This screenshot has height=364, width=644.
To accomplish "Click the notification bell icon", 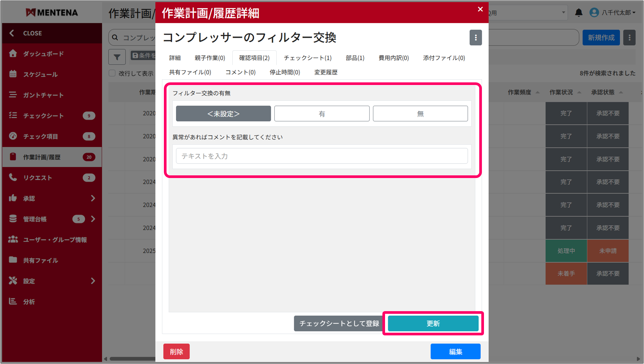I will point(578,13).
